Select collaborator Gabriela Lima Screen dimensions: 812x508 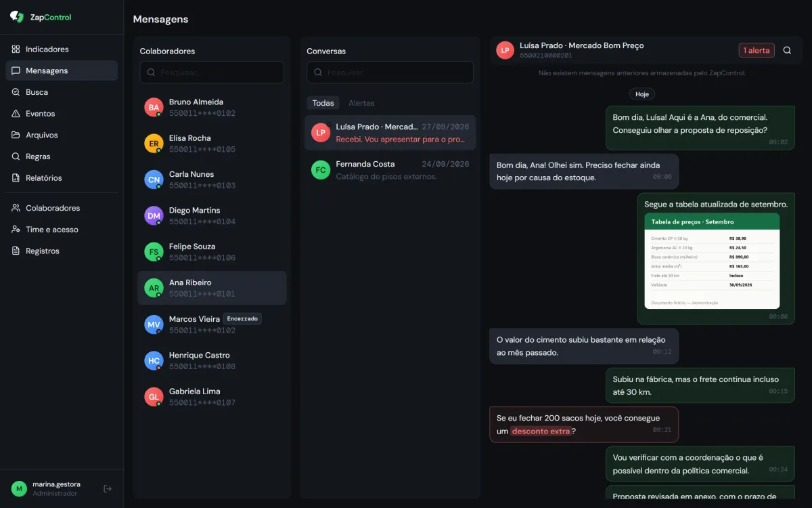(x=212, y=396)
